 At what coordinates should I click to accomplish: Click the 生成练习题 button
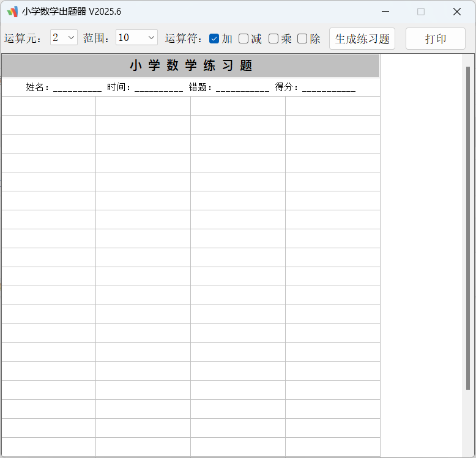pos(362,39)
